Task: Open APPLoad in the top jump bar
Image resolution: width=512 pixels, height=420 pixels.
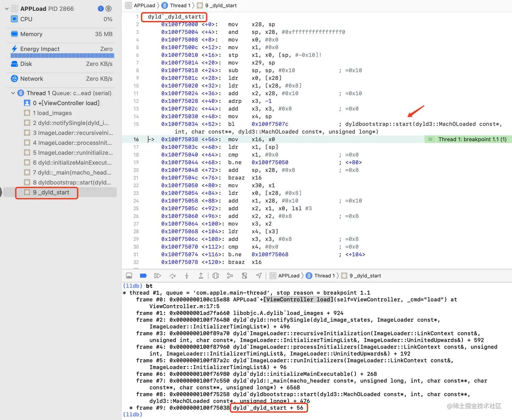Action: pyautogui.click(x=140, y=5)
